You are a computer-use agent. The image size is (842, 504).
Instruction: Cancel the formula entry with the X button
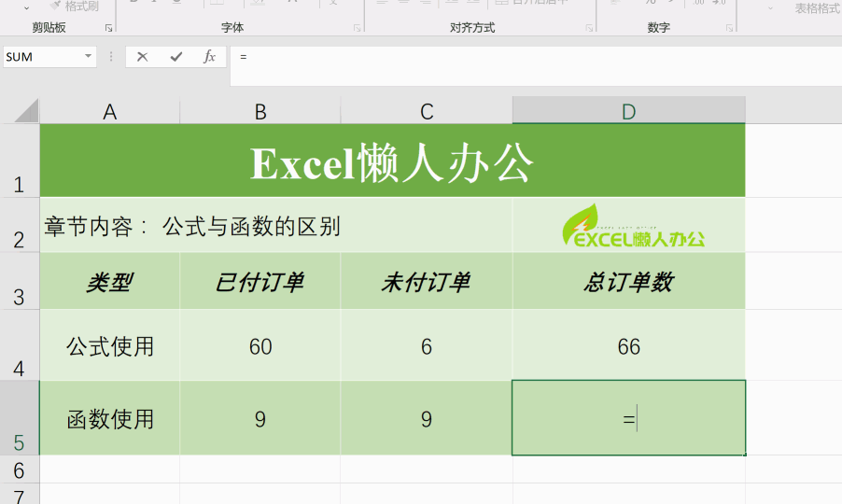142,57
